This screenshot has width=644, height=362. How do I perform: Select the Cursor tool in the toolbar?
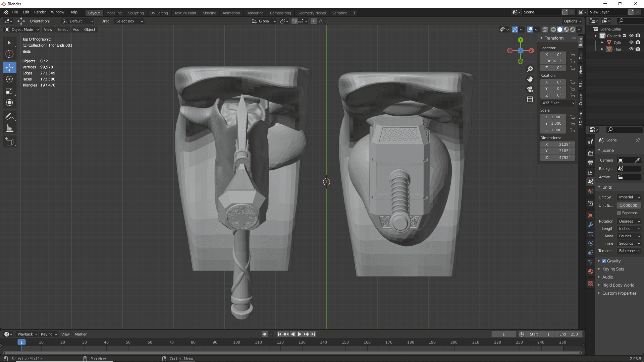pyautogui.click(x=9, y=54)
